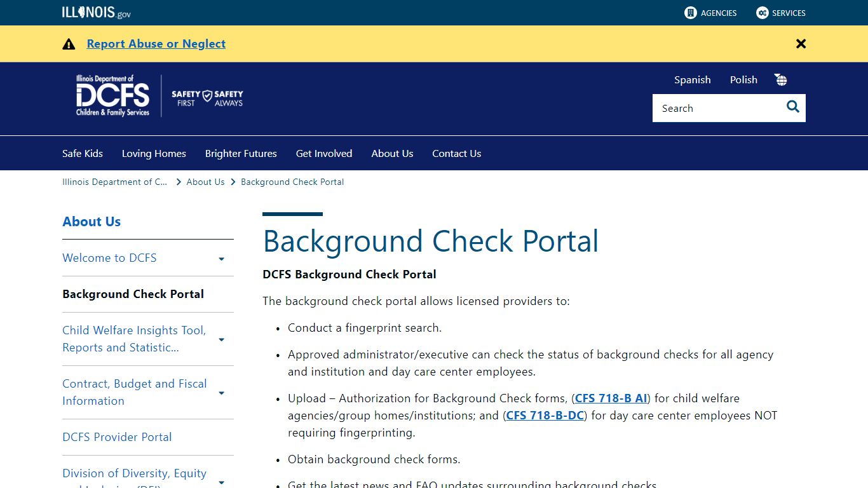Click the Background Check Portal page heading

click(431, 241)
